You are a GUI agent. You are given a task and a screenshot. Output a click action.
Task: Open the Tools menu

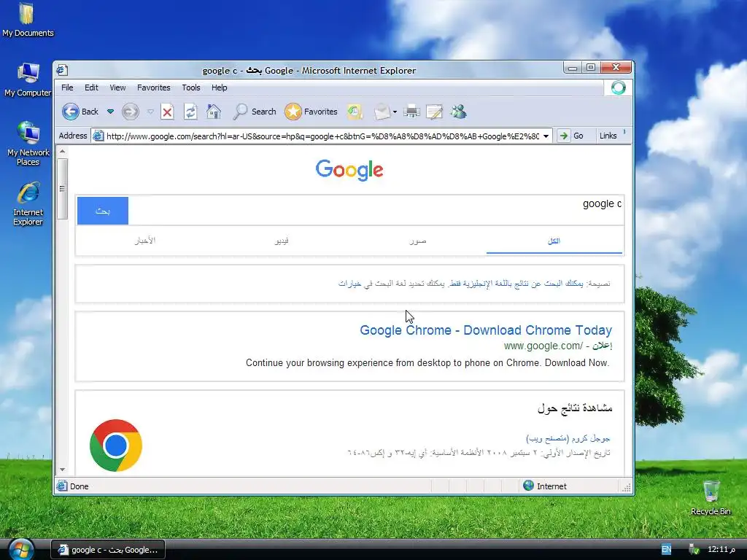pyautogui.click(x=191, y=87)
